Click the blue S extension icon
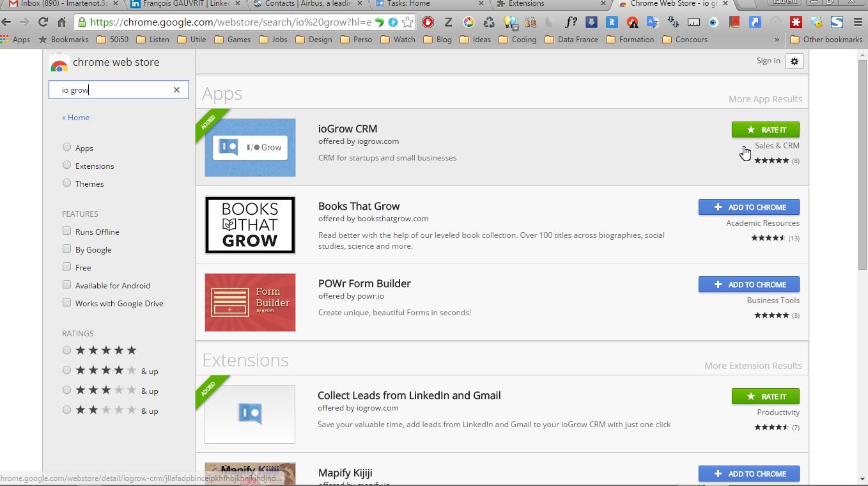868x486 pixels. point(837,22)
